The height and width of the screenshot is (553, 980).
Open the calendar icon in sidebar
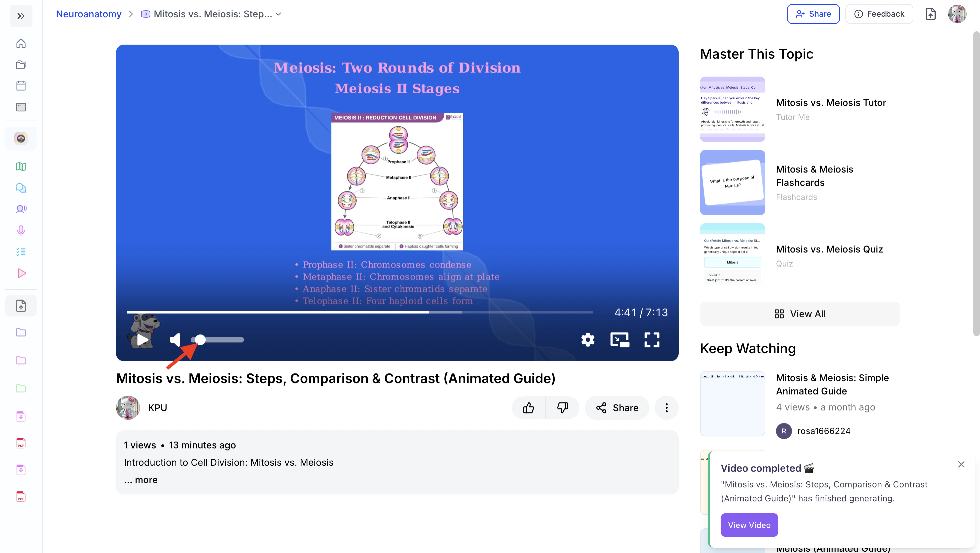coord(21,86)
